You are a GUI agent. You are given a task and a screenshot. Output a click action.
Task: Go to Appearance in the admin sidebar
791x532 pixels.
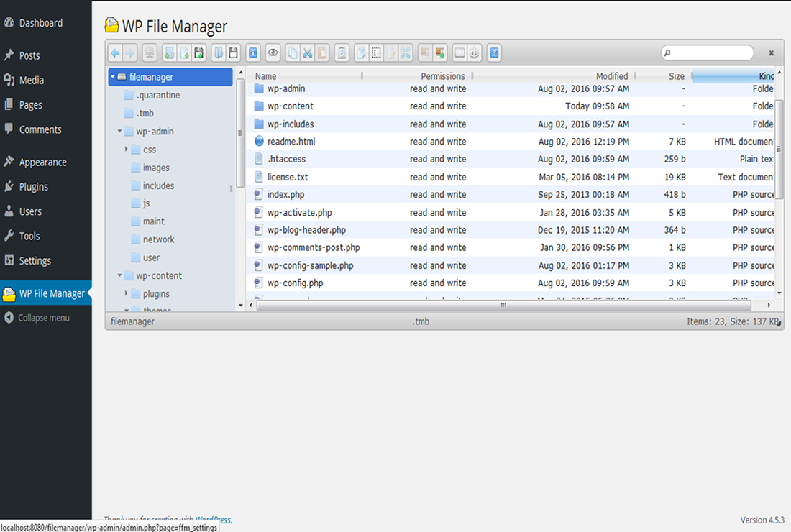42,162
